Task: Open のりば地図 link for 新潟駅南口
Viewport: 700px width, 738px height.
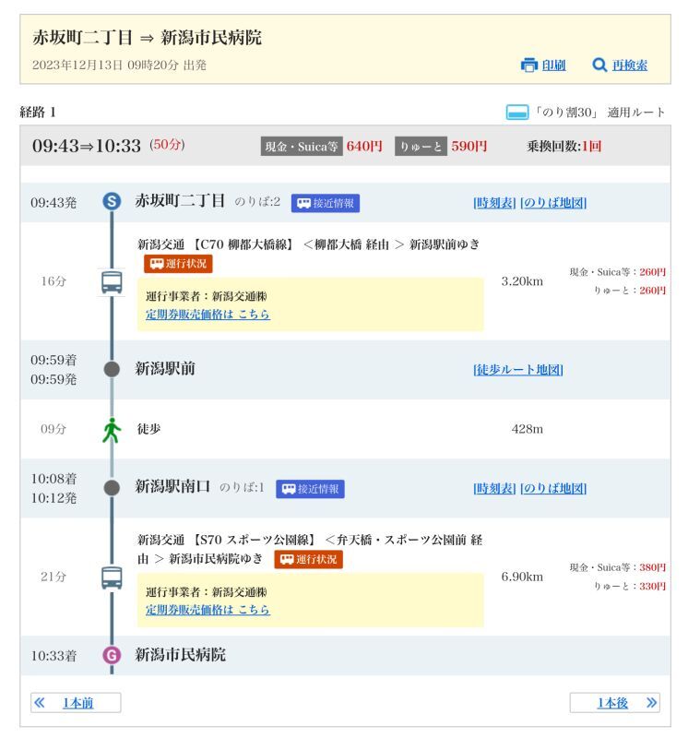Action: (x=553, y=489)
